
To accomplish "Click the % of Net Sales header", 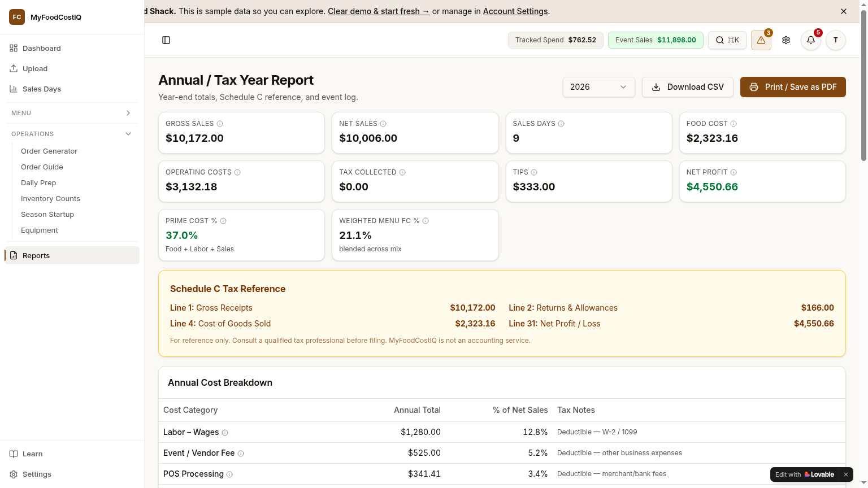I will [520, 410].
